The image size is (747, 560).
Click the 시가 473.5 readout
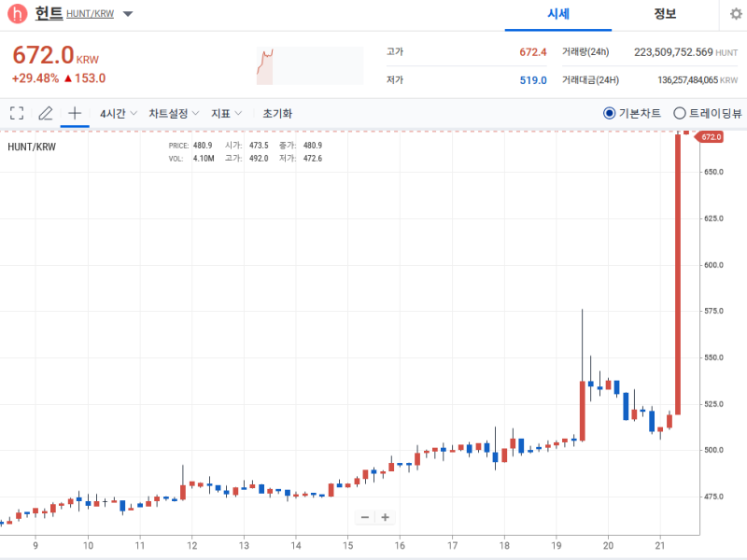click(259, 146)
